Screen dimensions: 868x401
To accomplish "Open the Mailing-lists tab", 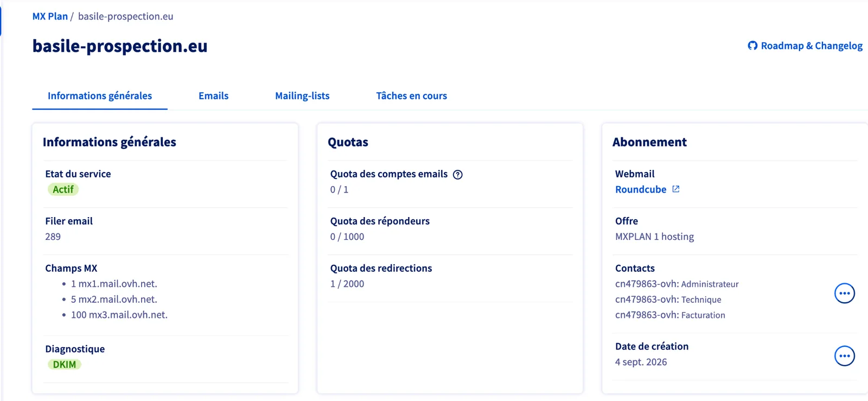I will coord(302,96).
